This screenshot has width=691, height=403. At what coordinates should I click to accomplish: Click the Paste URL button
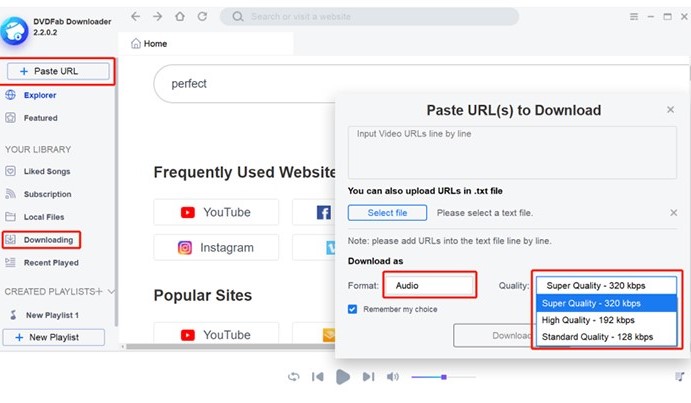(58, 71)
